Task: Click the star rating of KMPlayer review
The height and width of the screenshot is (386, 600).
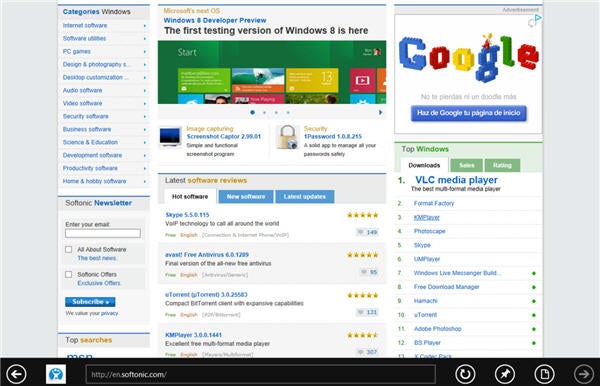Action: (362, 335)
